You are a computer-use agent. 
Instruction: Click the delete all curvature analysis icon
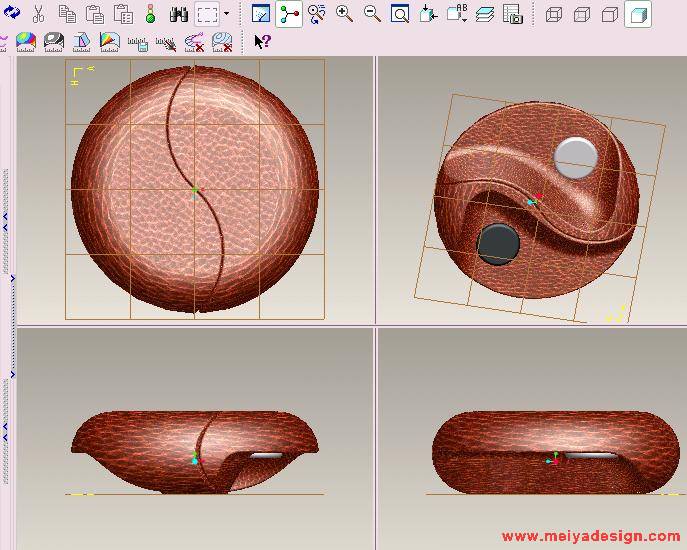point(194,43)
